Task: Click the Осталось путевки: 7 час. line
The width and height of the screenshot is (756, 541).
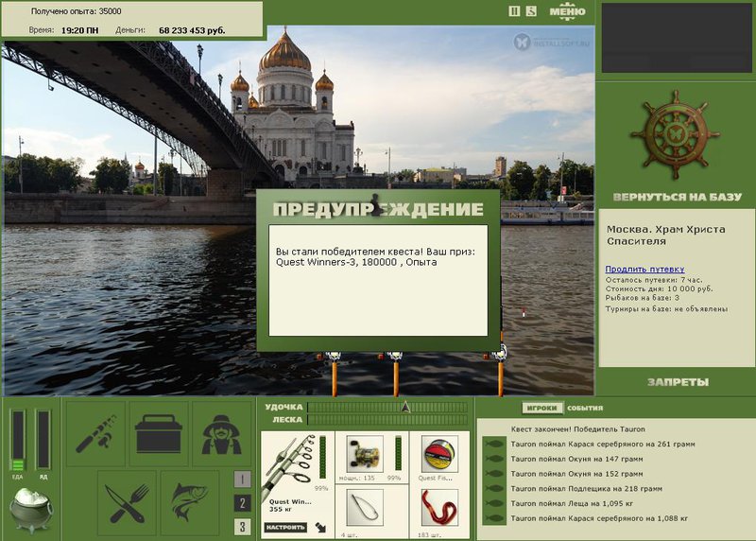Action: tap(654, 280)
